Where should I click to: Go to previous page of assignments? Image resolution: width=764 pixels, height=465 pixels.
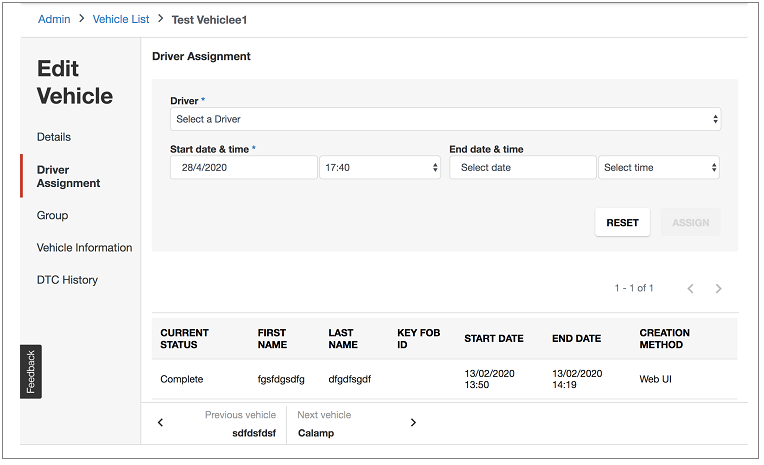690,289
